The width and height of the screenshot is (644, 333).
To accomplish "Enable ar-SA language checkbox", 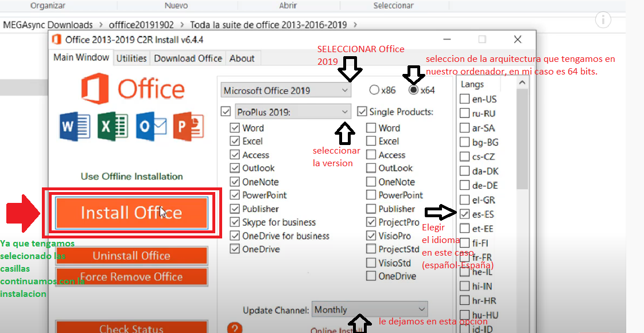I will pos(464,128).
